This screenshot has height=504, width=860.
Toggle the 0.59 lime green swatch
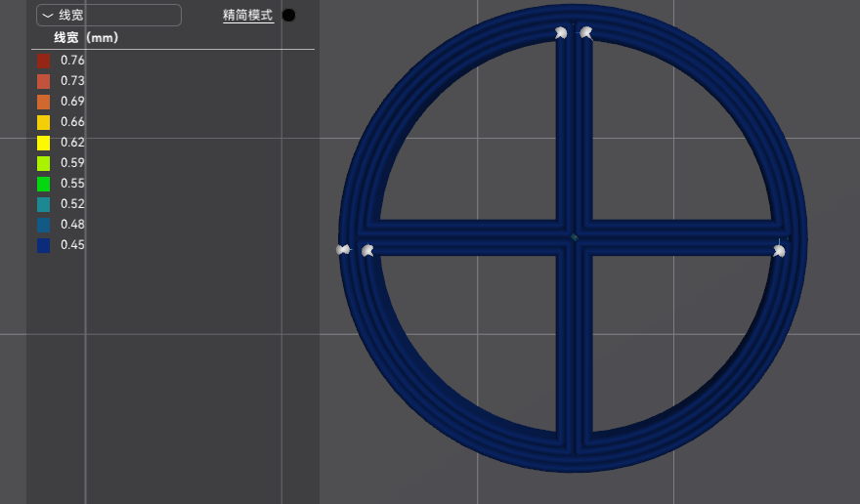(43, 163)
